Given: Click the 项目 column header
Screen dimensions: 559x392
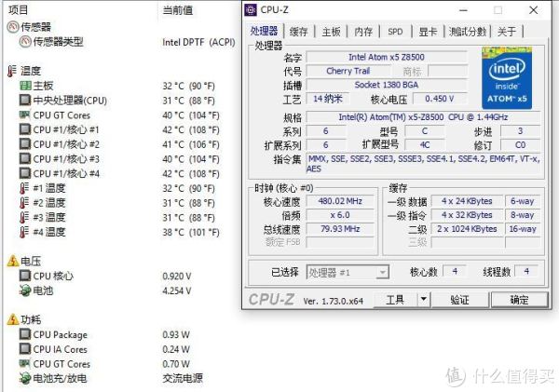Looking at the screenshot, I should tap(18, 10).
